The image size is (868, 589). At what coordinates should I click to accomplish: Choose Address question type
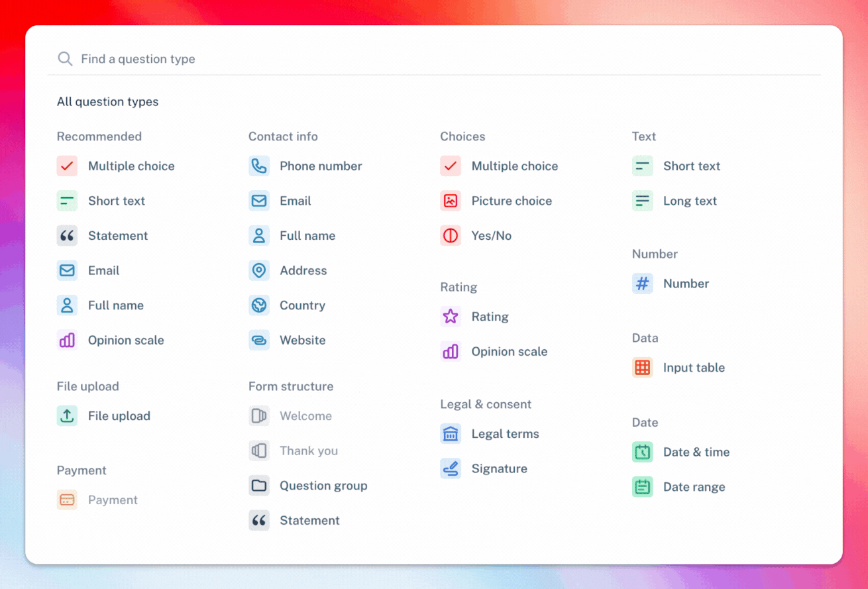click(x=303, y=270)
